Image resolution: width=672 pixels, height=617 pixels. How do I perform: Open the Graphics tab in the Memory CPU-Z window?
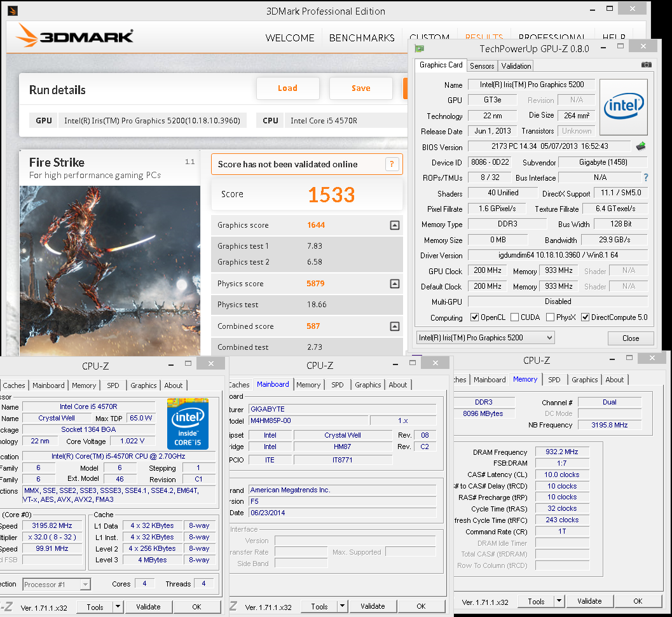(x=584, y=380)
